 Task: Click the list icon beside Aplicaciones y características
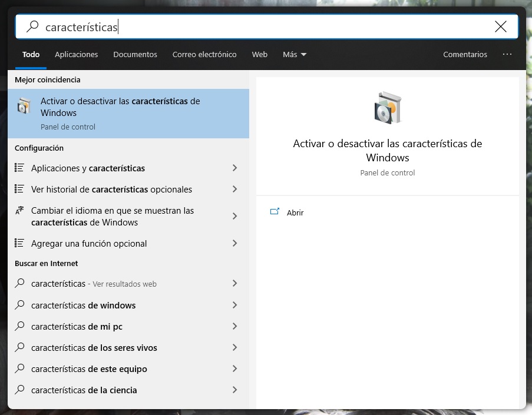(19, 168)
